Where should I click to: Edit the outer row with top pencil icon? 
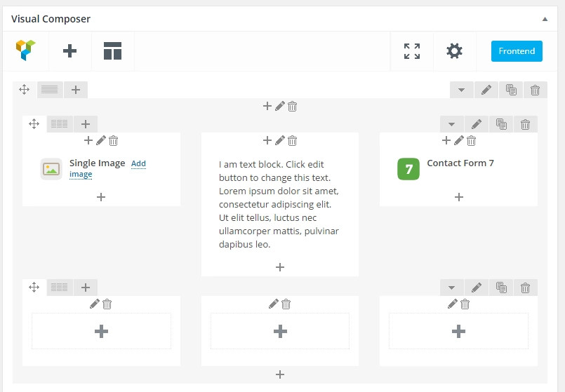486,90
